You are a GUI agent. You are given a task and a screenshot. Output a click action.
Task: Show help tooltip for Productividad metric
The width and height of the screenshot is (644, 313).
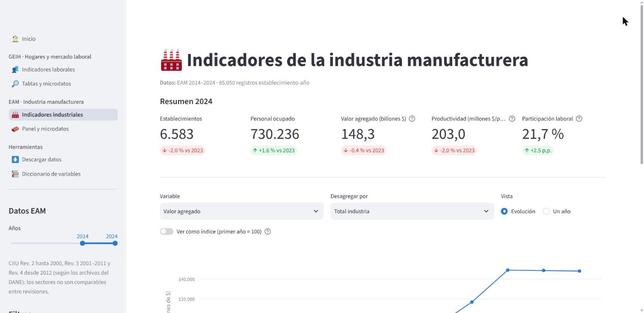(x=512, y=119)
